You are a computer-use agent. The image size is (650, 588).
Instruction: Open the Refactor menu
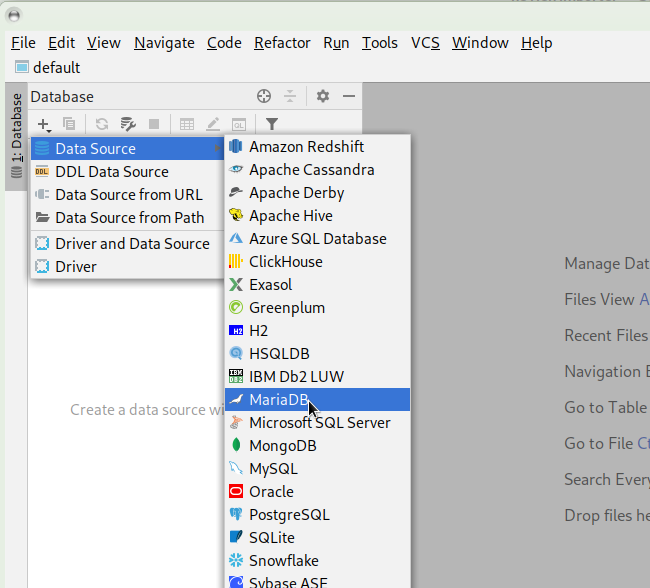click(282, 42)
